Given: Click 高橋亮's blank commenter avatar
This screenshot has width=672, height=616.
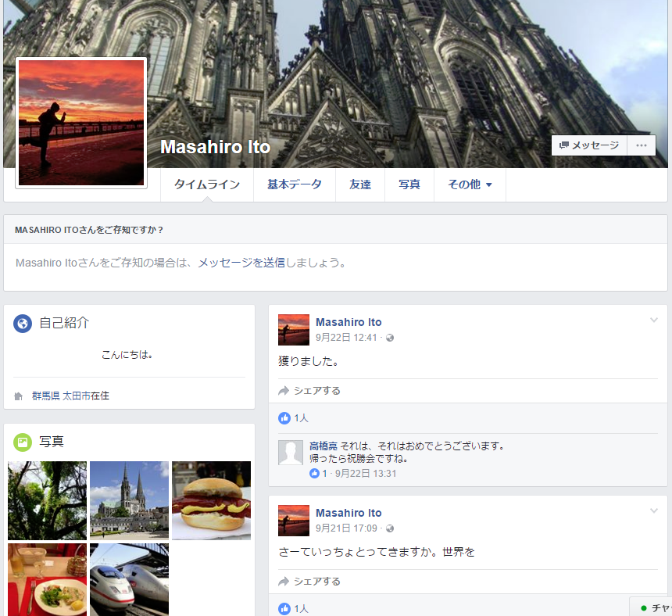Looking at the screenshot, I should pos(291,453).
